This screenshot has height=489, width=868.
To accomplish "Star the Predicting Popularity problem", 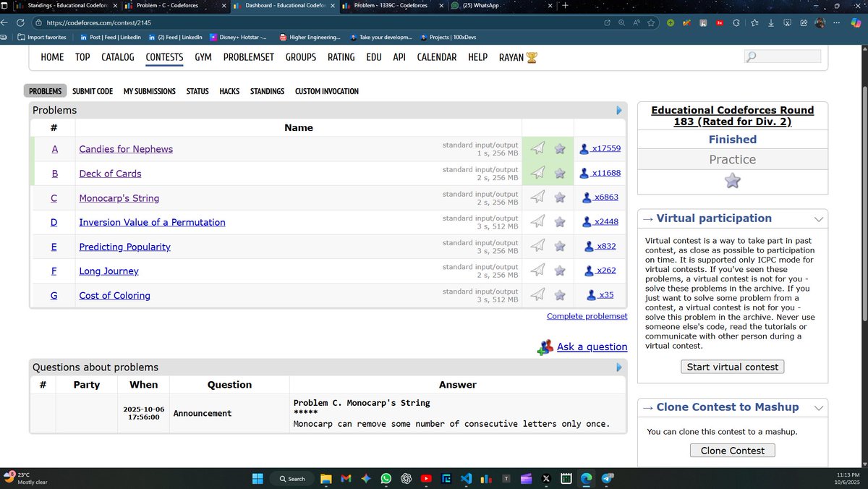I will pos(559,247).
